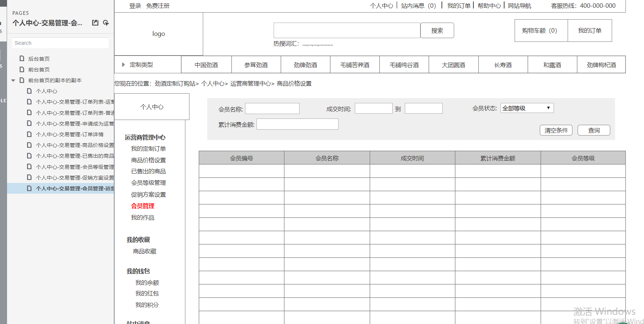Open 已售出的商品 in sidebar
Screen dimensions: 644x324
pos(148,171)
